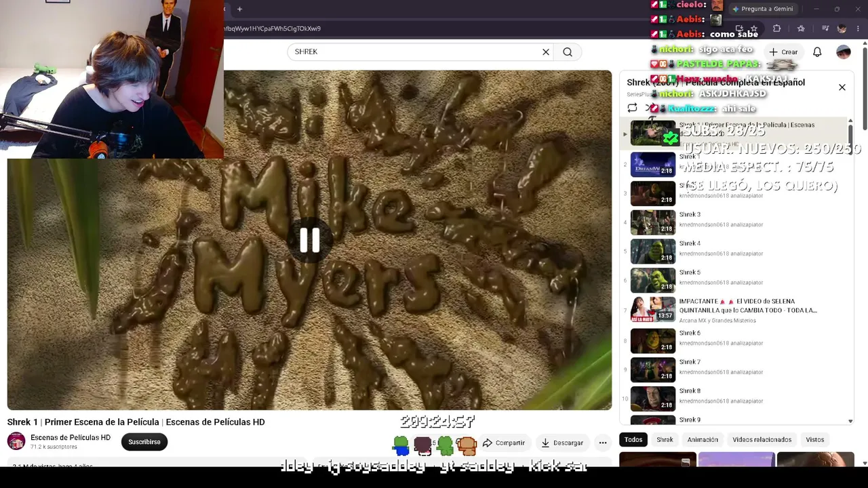Open YouTube notifications bell

[x=817, y=52]
